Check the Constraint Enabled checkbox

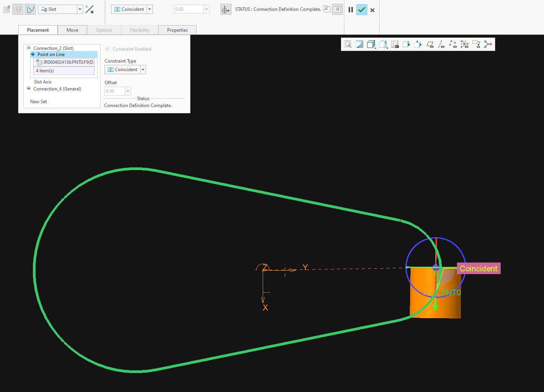click(108, 49)
